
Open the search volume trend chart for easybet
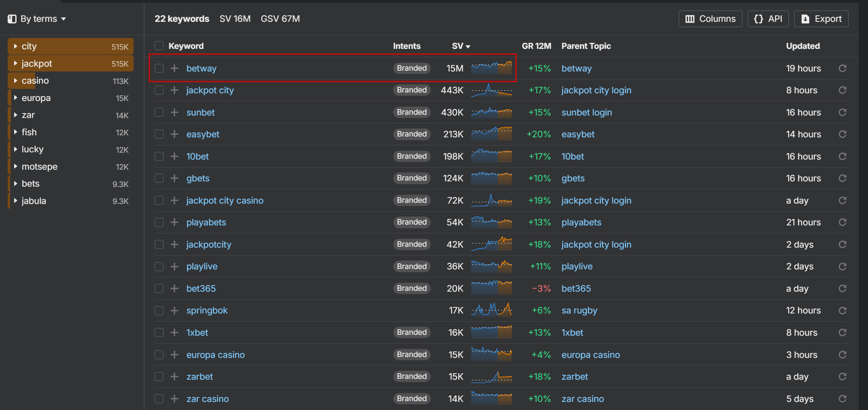tap(491, 134)
